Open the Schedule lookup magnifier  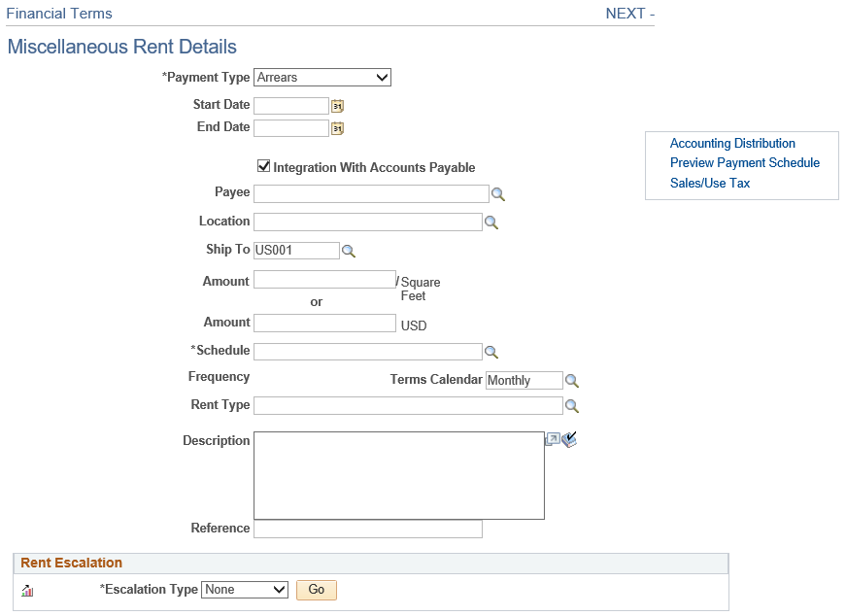click(491, 351)
